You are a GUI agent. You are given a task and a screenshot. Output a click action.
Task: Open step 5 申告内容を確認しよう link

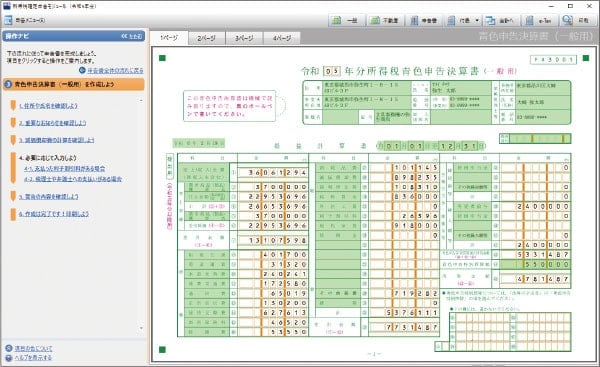coord(49,196)
